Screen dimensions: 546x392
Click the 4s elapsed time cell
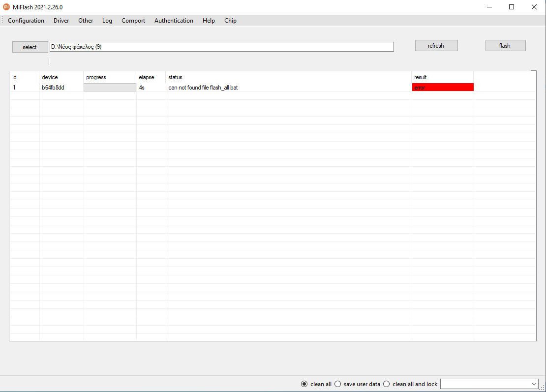point(142,88)
